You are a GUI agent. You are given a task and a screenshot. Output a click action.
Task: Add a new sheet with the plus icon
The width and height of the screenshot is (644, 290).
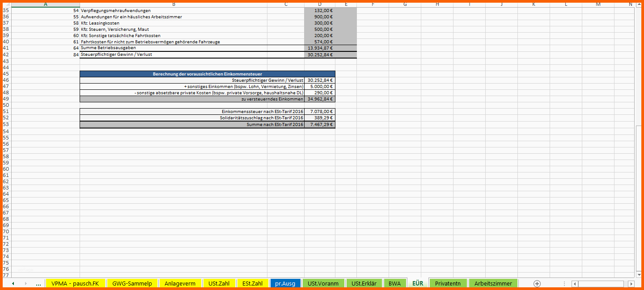pos(537,283)
